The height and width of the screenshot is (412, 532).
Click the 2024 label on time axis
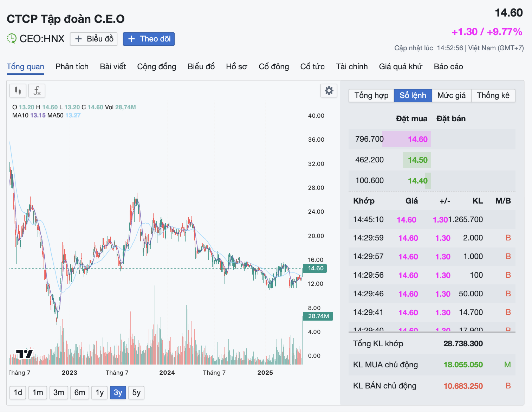[167, 373]
